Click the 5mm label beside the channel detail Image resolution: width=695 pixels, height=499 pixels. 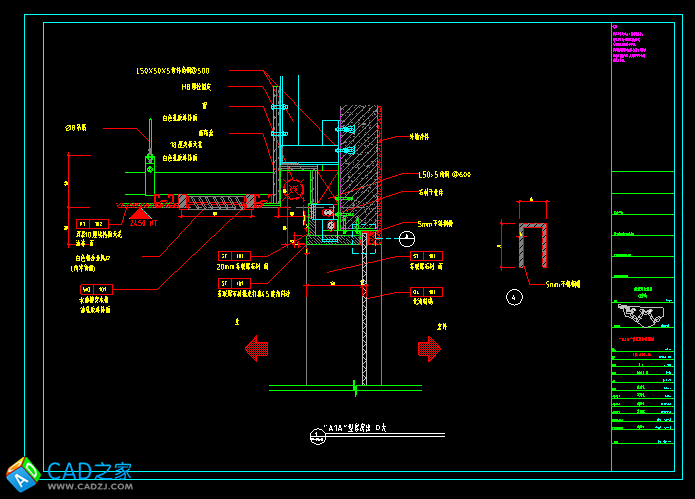[x=563, y=284]
